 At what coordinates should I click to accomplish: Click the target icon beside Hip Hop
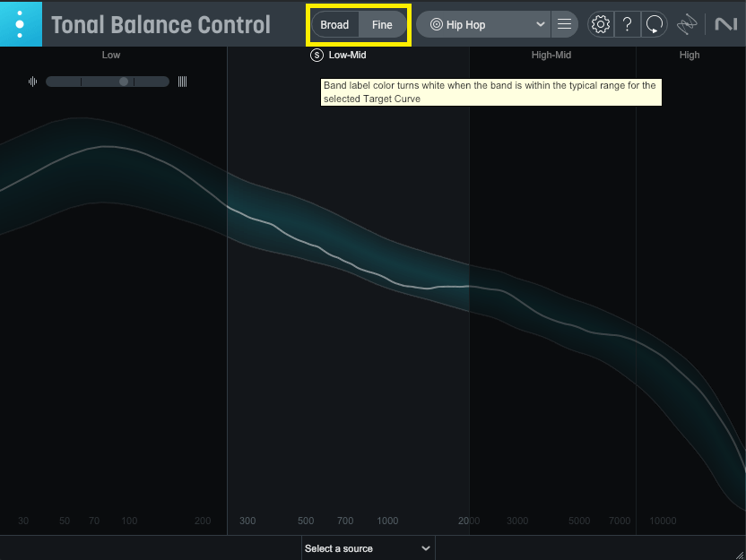[x=437, y=24]
